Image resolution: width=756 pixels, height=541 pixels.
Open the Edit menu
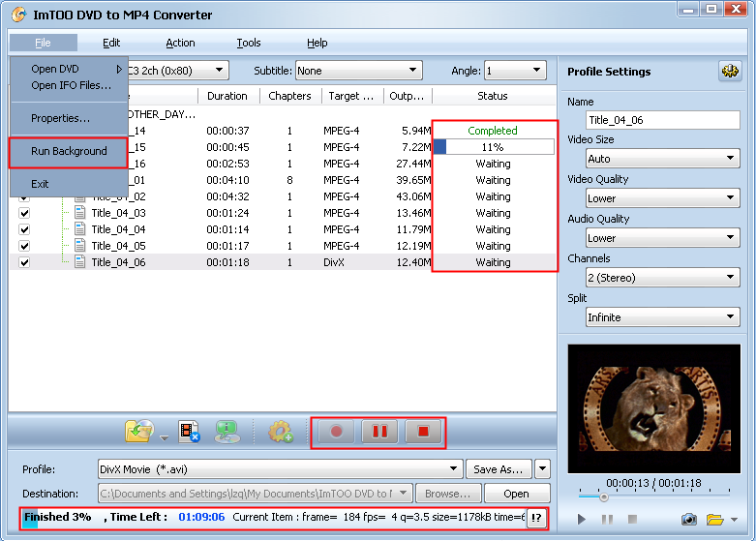[x=111, y=43]
